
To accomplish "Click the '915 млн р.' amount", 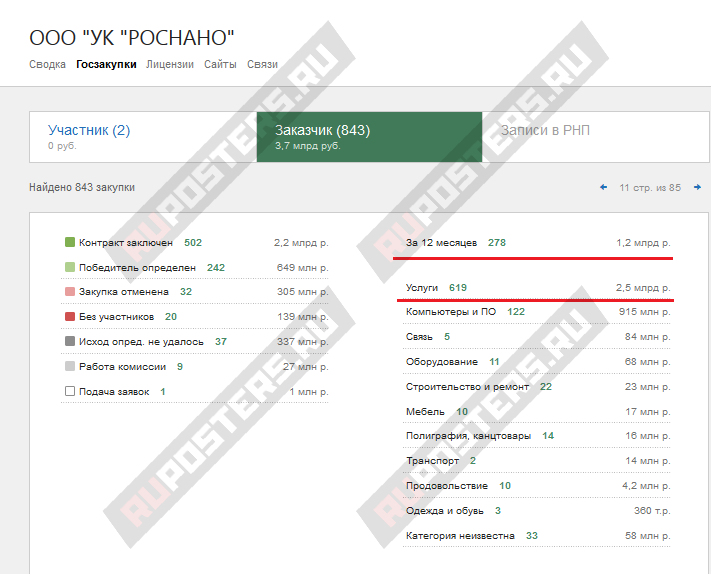I will pos(645,312).
